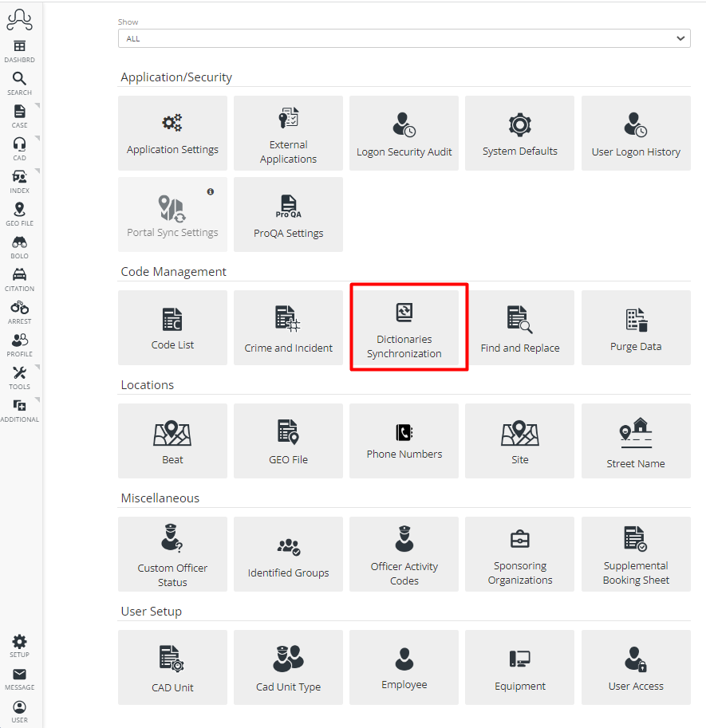Click the company logo at the top left
Screen dimensions: 706x728
coord(19,20)
